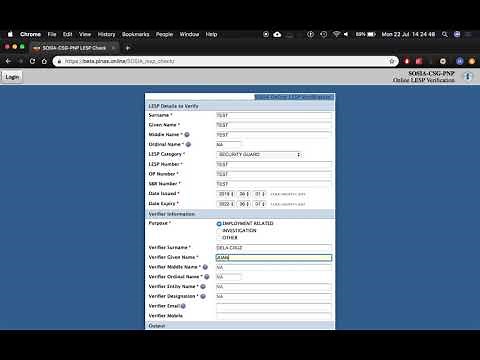Click the Verifier Email help icon
480x360 pixels.
183,306
